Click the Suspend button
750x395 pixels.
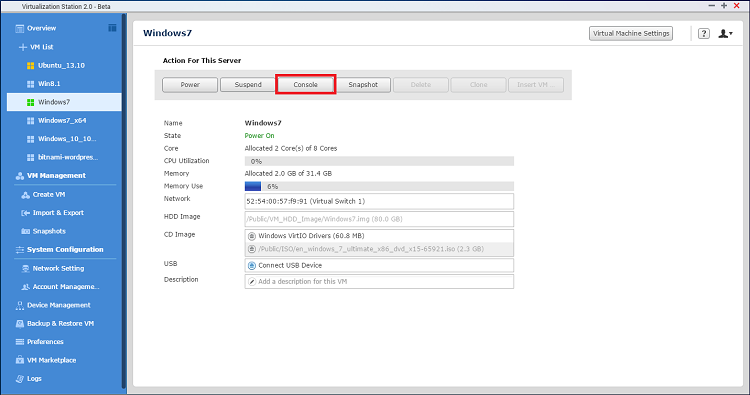tap(248, 85)
